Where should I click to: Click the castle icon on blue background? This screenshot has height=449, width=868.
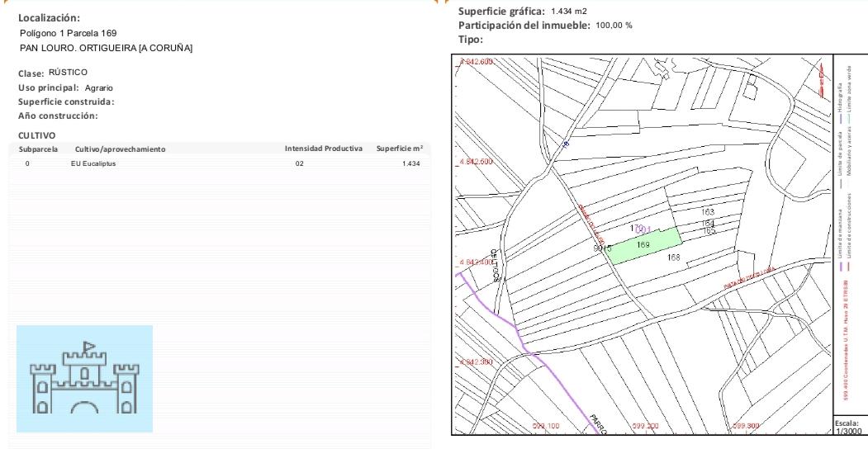(x=84, y=379)
